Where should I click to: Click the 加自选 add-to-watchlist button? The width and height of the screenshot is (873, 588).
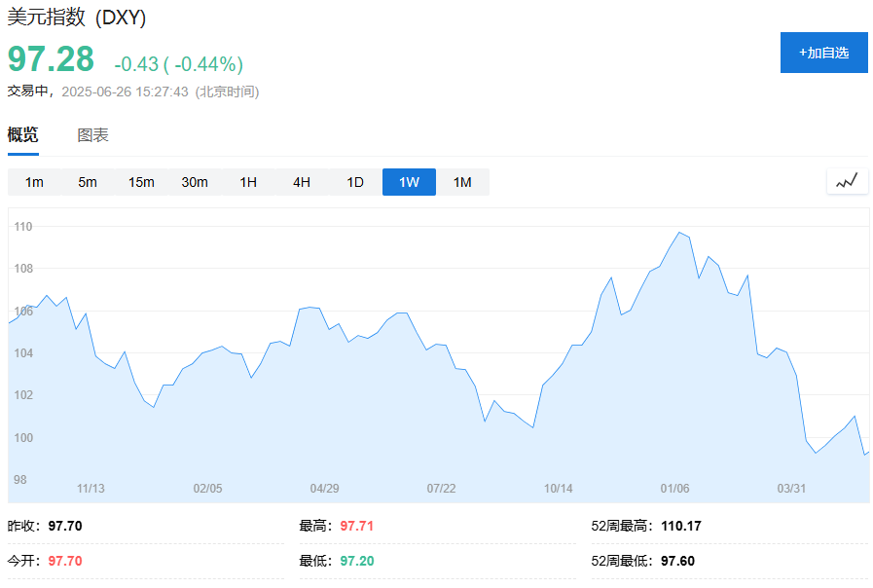(823, 53)
